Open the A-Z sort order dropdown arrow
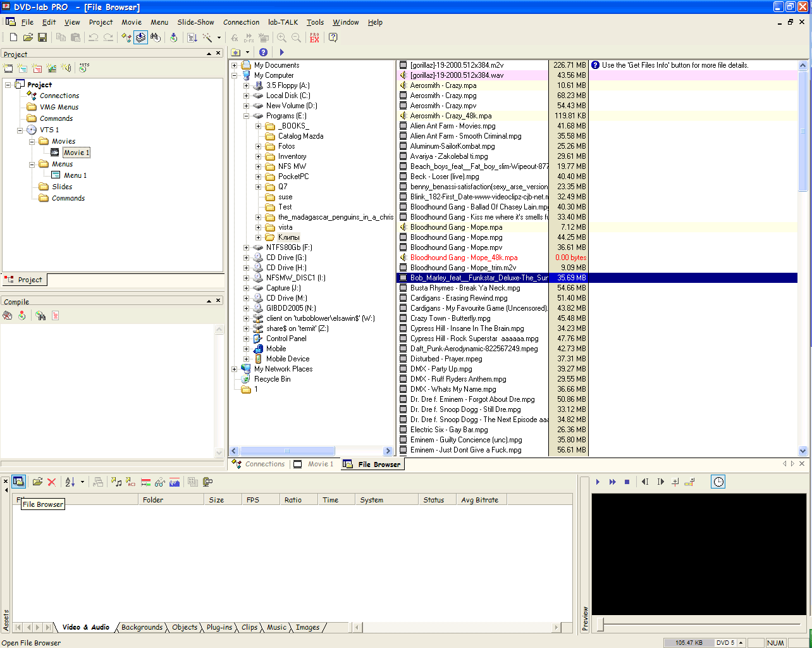 click(82, 482)
